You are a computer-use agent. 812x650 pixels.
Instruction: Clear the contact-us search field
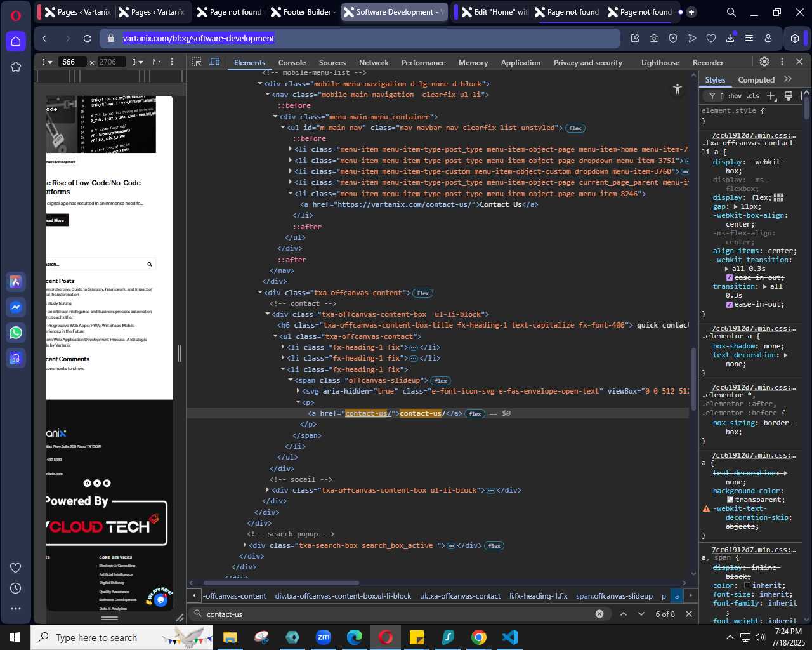tap(599, 614)
